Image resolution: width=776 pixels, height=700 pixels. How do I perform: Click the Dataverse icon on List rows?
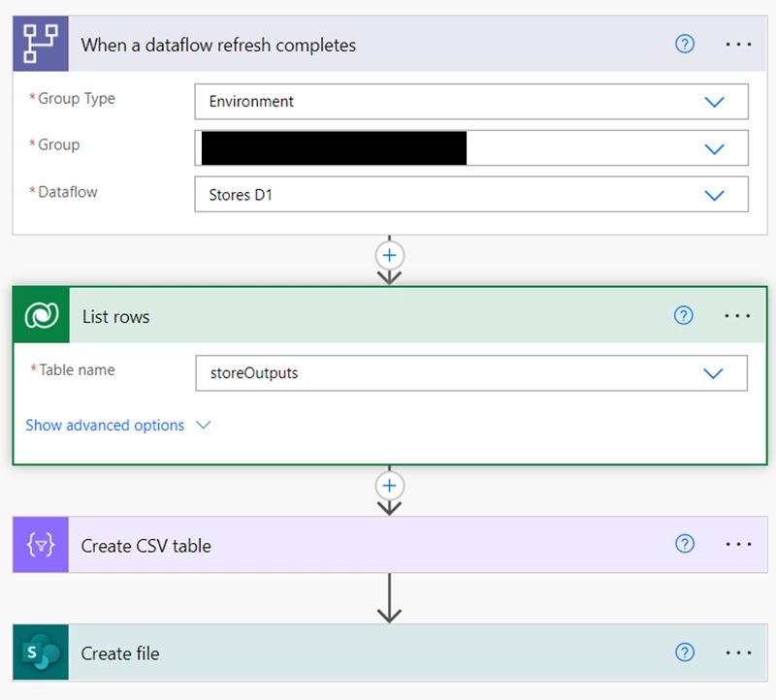point(40,315)
